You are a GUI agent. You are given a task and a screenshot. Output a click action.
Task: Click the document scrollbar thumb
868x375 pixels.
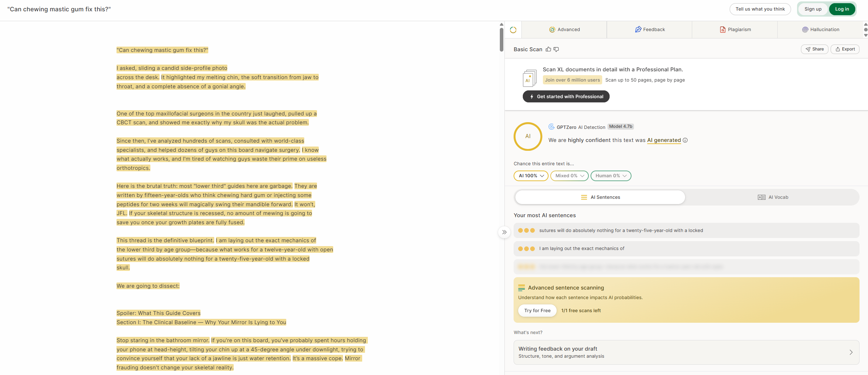point(501,40)
